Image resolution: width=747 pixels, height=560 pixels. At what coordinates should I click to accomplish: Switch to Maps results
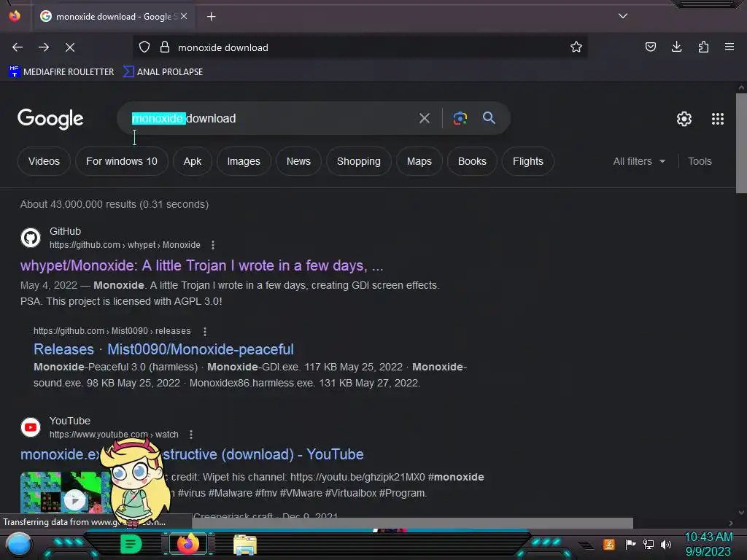coord(419,161)
